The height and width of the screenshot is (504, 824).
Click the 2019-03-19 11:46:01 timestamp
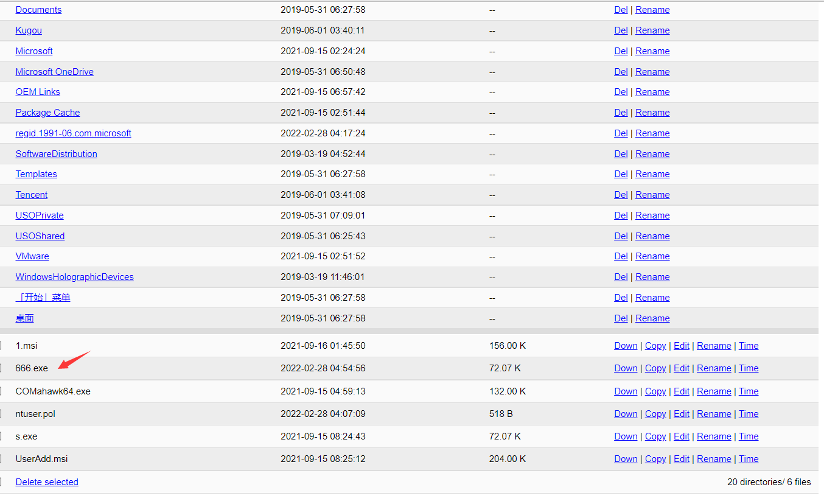tap(323, 277)
